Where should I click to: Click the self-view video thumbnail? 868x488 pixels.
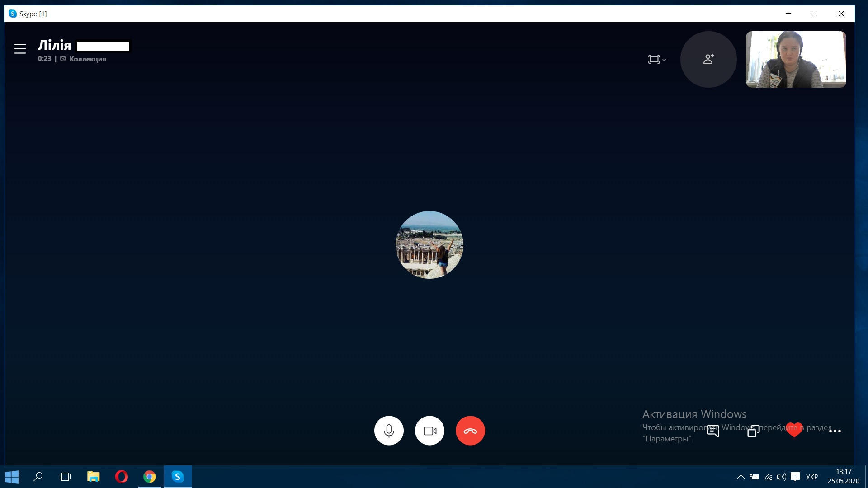pos(796,59)
